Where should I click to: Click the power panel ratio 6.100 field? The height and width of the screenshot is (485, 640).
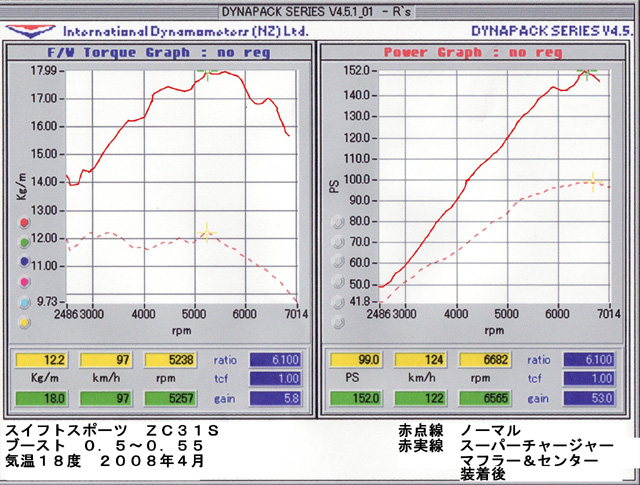pos(589,360)
